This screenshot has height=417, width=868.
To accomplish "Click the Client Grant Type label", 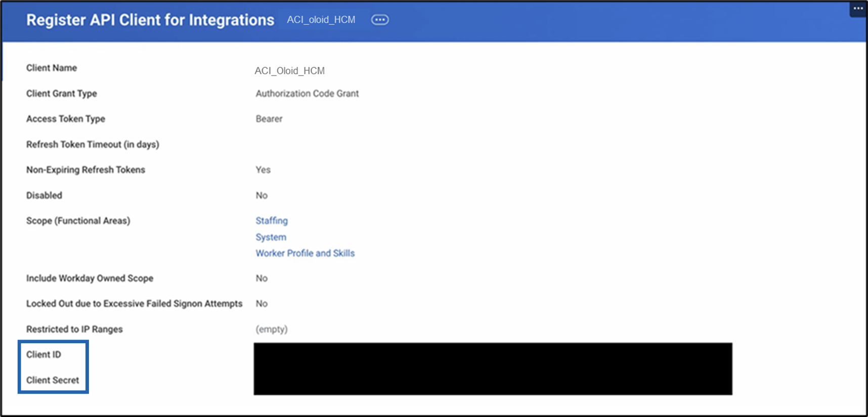I will (x=62, y=94).
